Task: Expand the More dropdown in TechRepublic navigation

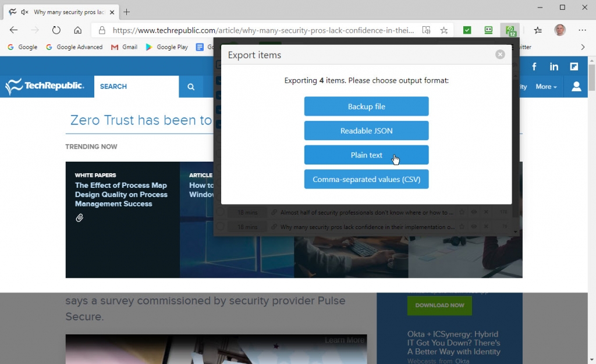Action: coord(546,87)
